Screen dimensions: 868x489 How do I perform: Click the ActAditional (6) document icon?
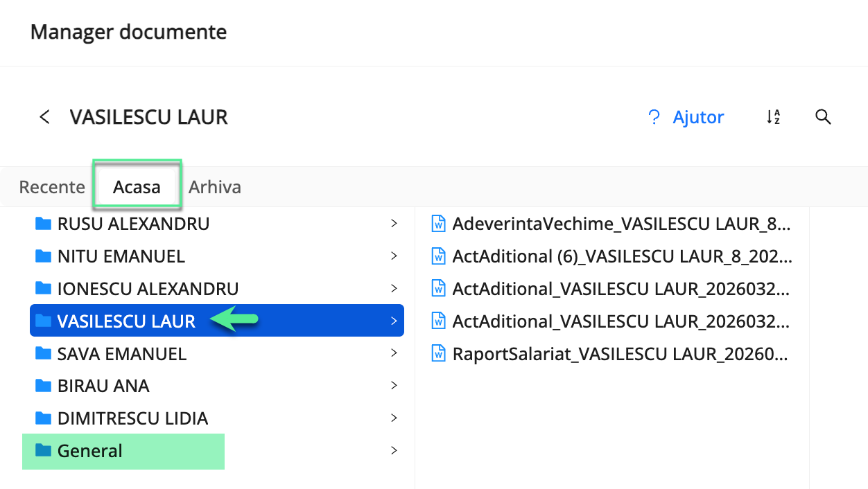[x=438, y=256]
